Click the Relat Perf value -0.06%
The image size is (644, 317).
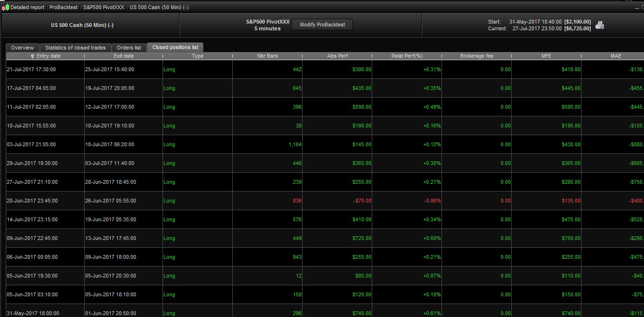[x=432, y=201]
